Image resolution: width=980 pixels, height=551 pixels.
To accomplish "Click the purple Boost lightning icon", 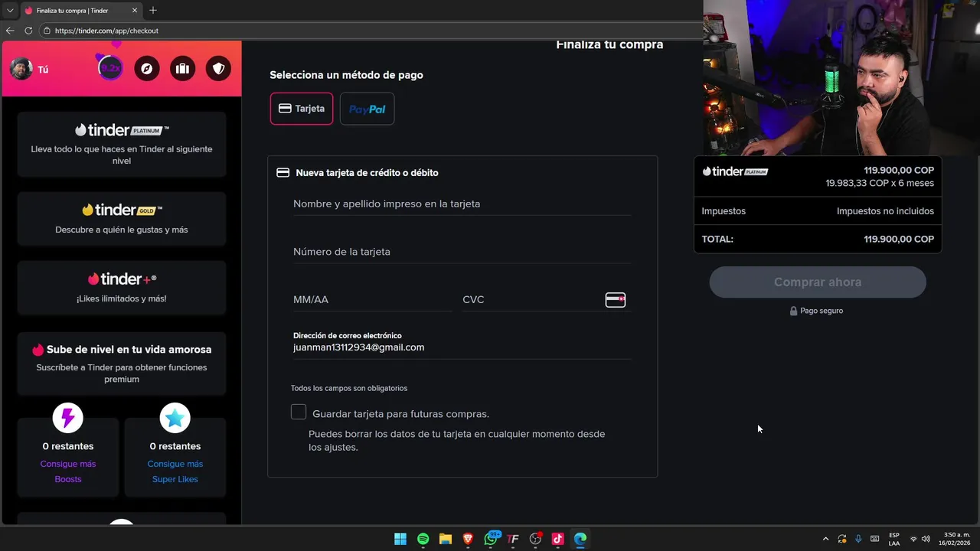I will coord(68,418).
